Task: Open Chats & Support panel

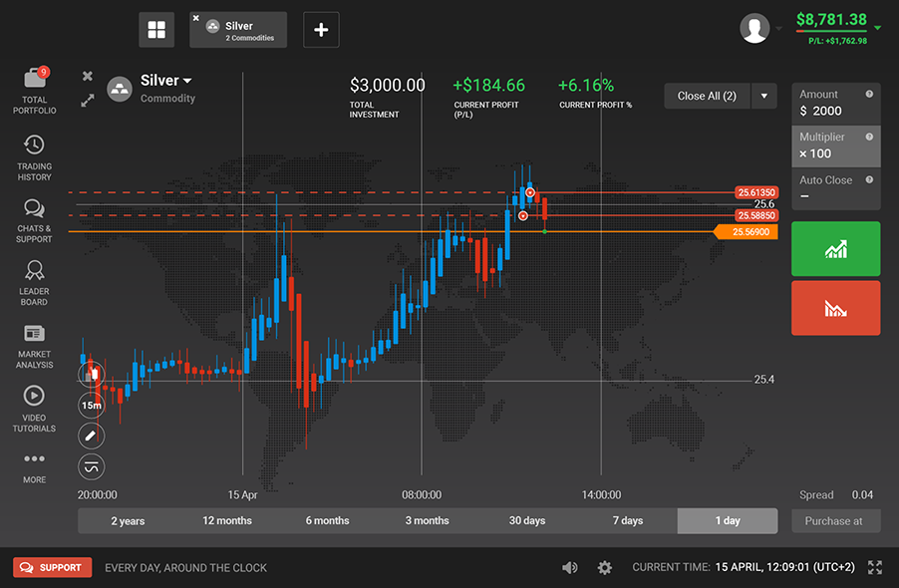Action: click(34, 208)
